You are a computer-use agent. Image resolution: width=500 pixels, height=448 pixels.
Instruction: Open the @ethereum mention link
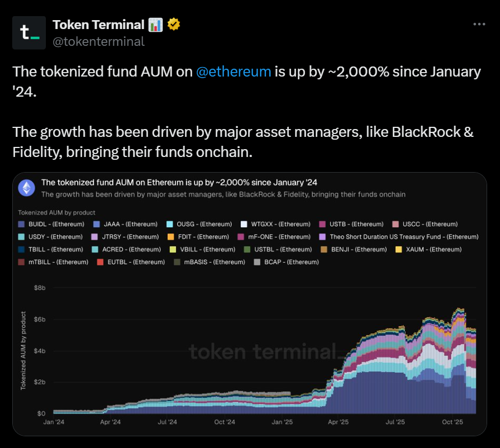point(234,72)
